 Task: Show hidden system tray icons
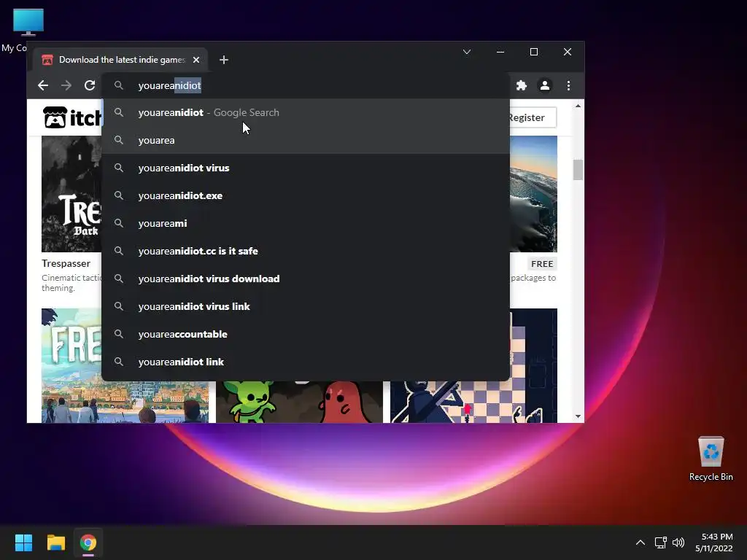pos(640,542)
